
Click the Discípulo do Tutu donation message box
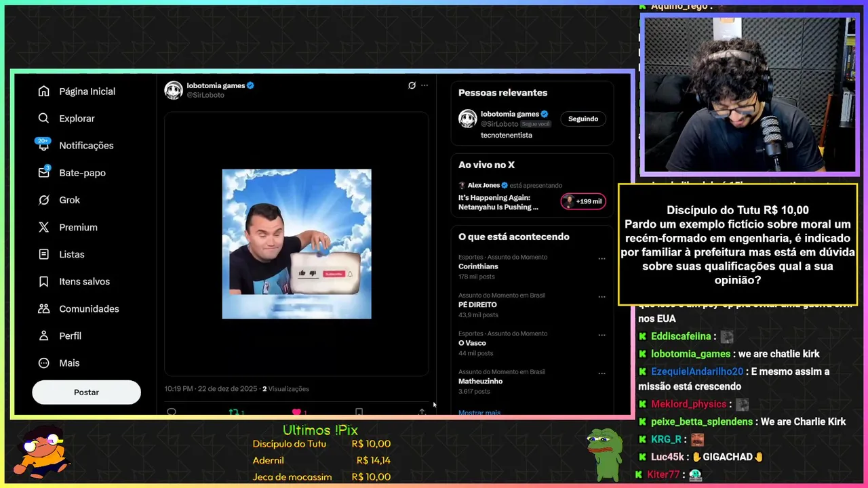click(738, 245)
